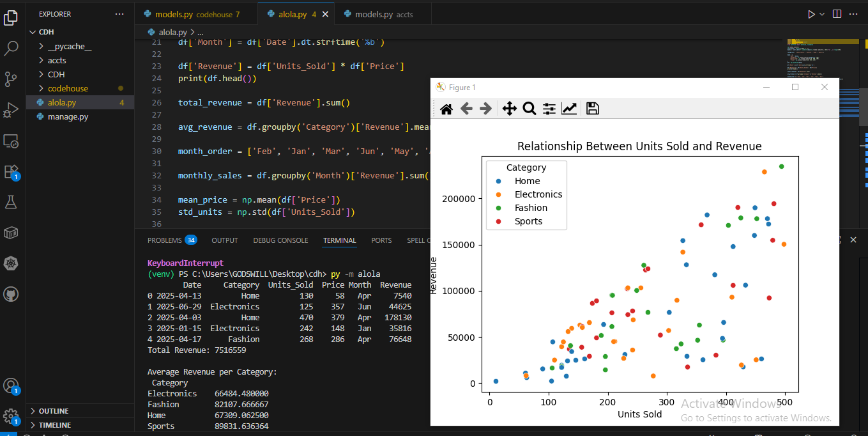Screen dimensions: 868x436
Task: Select manage.py in the Explorer
Action: (x=66, y=116)
